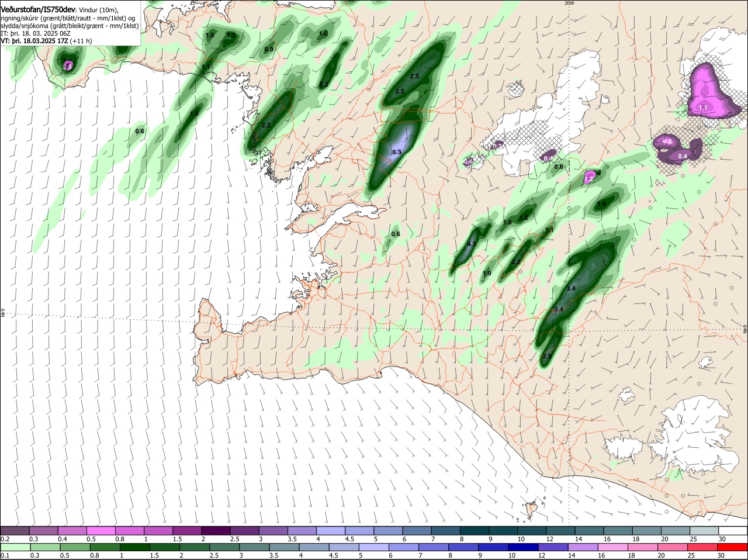Viewport: 748px width, 560px height.
Task: Click the 2.8 value on pink snow cell
Action: 67,67
